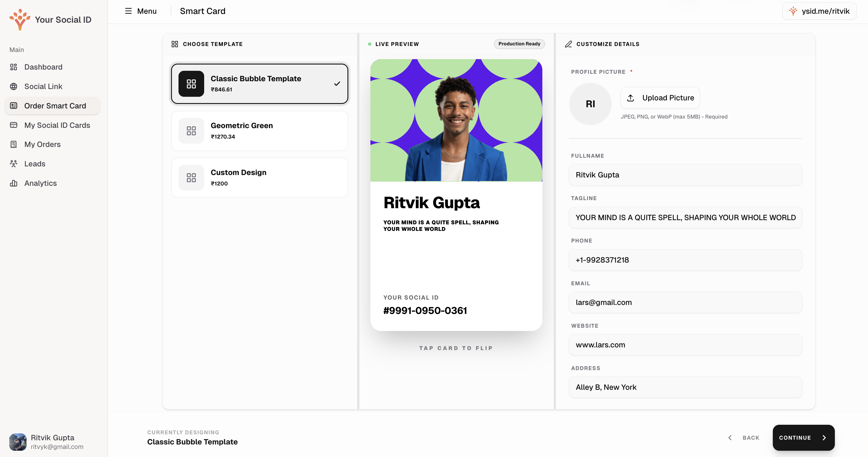Open the hamburger Menu
This screenshot has width=868, height=457.
click(128, 11)
